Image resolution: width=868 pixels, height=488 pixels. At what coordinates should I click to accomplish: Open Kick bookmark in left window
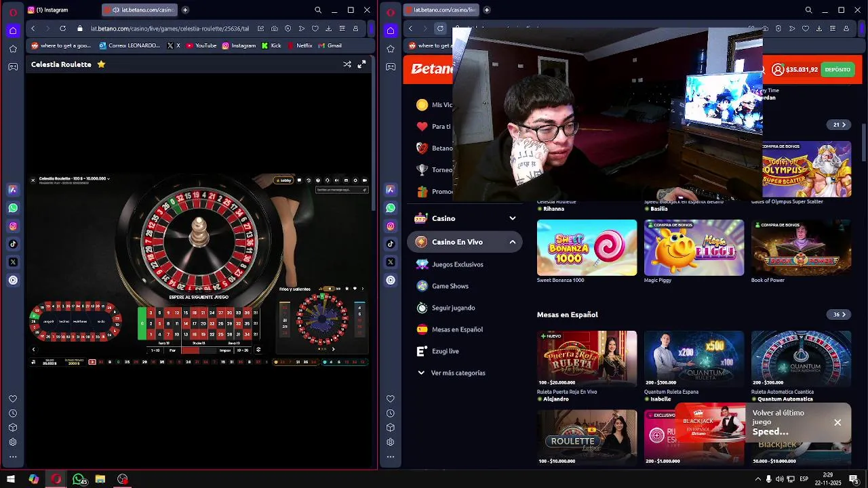[x=271, y=45]
